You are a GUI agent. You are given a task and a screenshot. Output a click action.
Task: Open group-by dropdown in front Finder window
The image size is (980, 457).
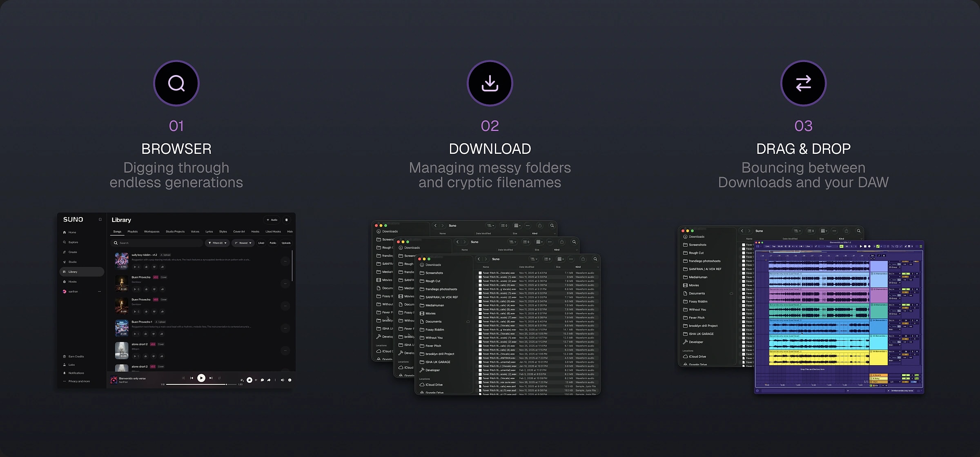point(561,259)
